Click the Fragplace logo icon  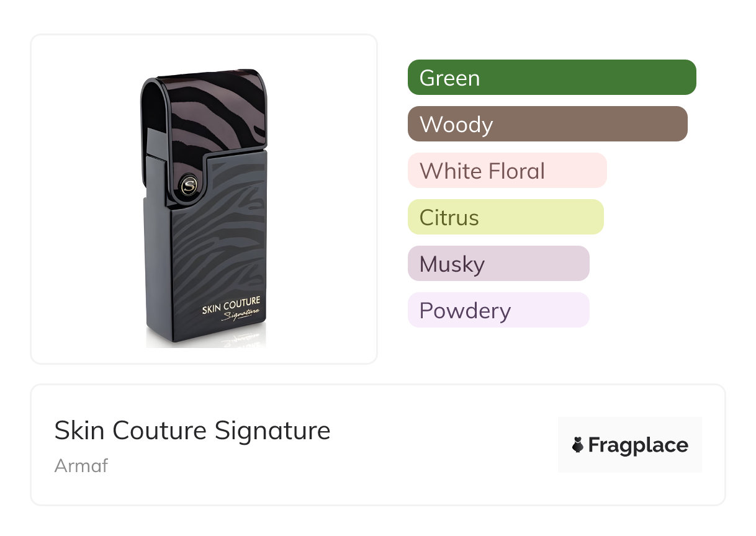click(578, 445)
